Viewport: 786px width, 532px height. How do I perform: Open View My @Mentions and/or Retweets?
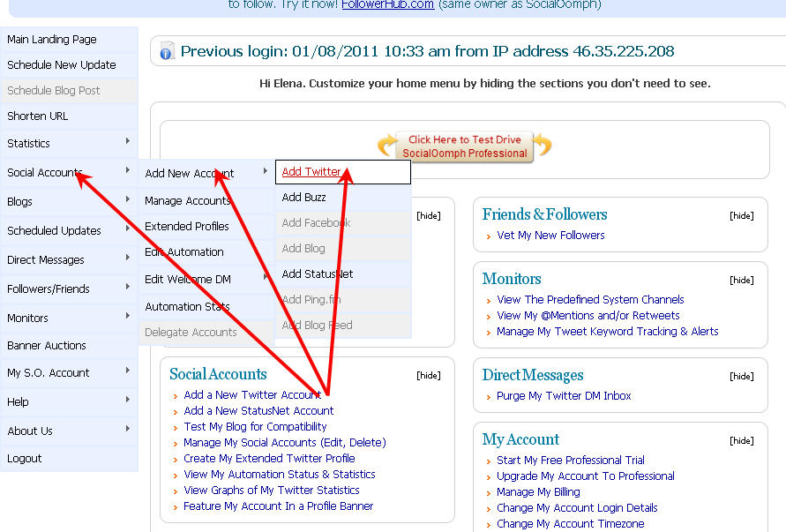588,316
